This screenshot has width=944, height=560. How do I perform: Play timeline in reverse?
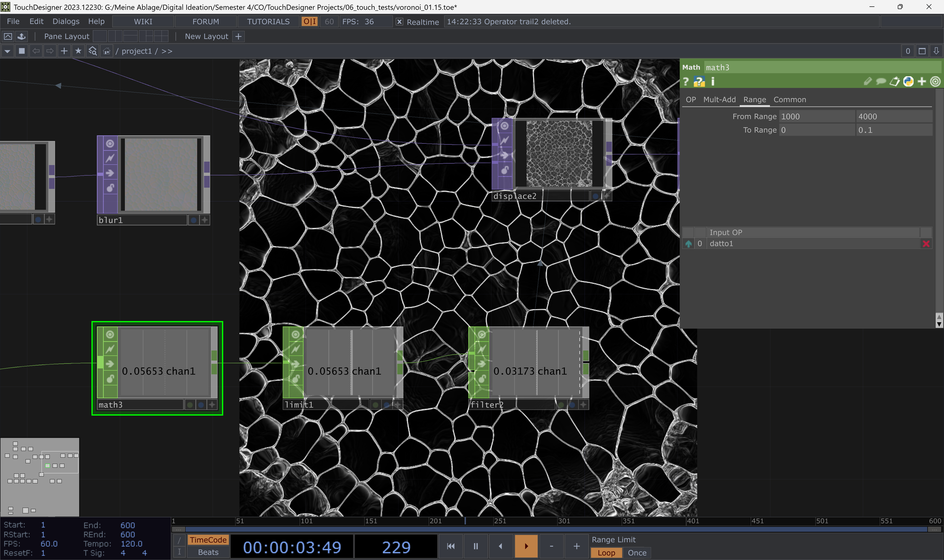point(501,546)
